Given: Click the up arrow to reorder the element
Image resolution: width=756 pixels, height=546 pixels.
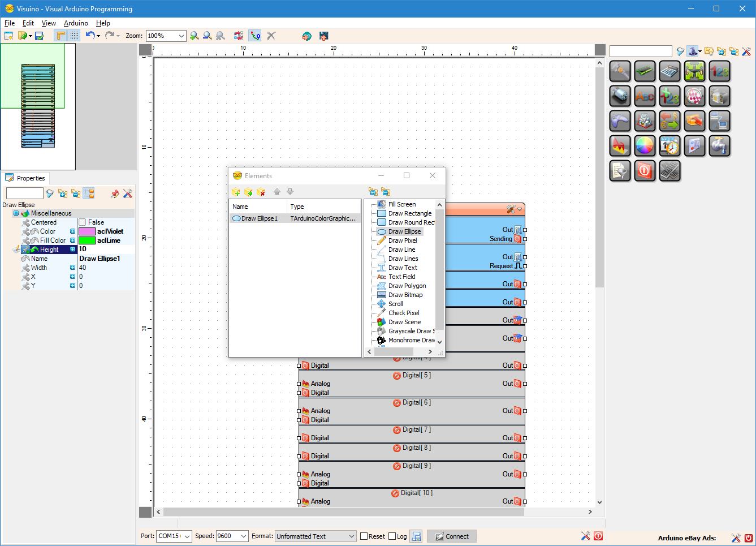Looking at the screenshot, I should tap(277, 192).
